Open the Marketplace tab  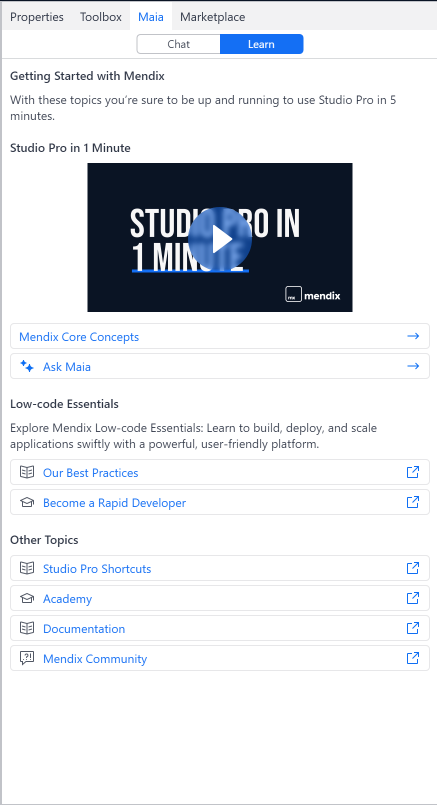(x=212, y=17)
